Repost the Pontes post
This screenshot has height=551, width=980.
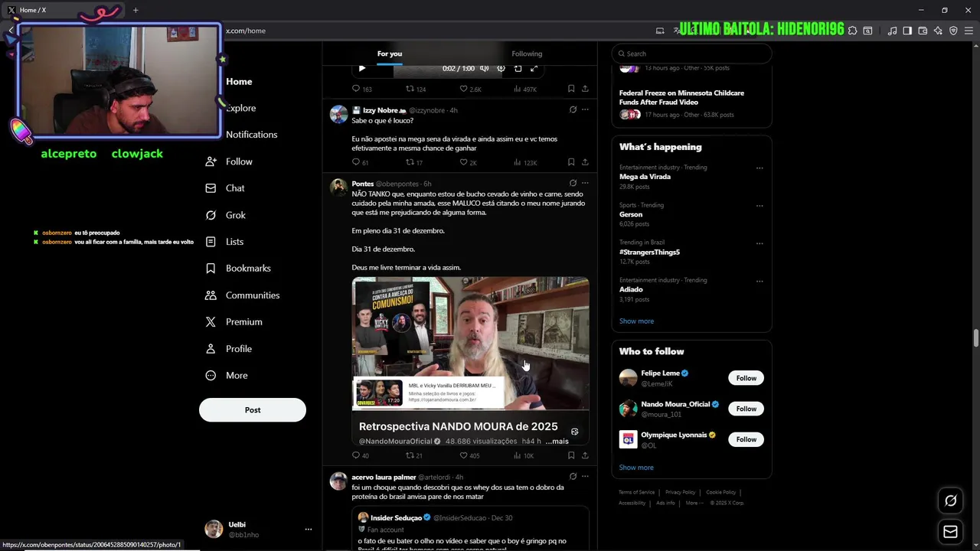410,455
